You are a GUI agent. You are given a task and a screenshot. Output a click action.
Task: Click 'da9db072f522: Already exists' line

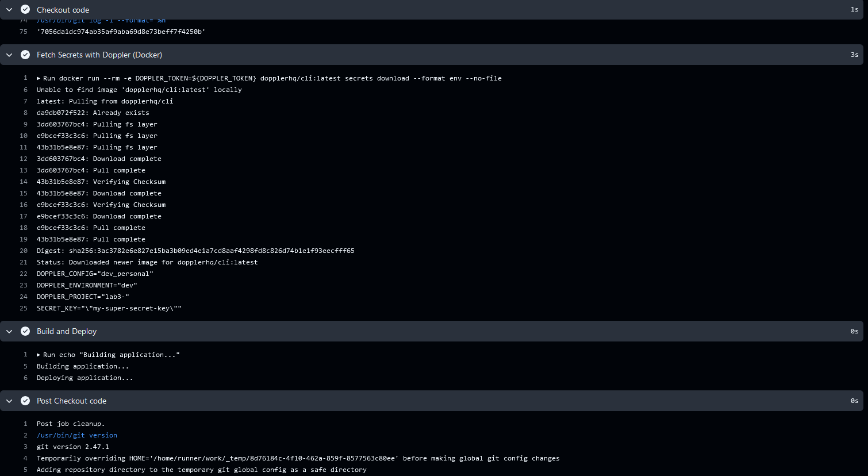coord(93,113)
